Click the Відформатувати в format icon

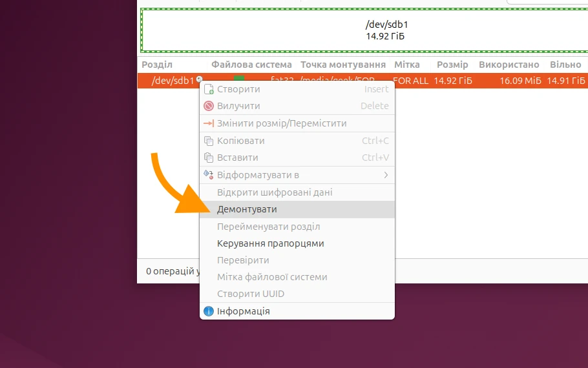tap(209, 174)
